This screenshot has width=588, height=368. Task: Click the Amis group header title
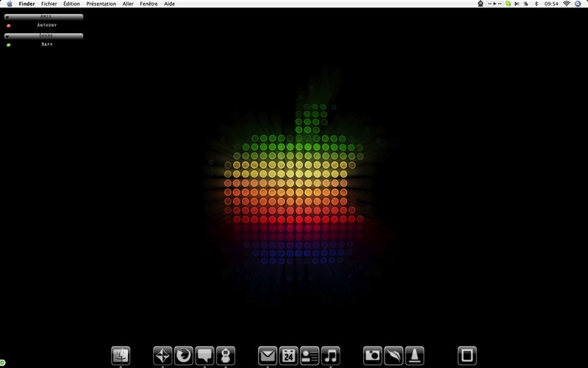pos(46,16)
